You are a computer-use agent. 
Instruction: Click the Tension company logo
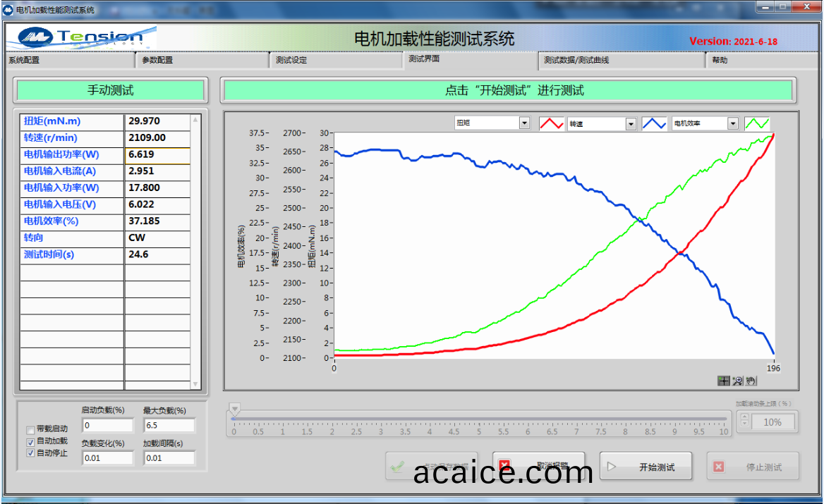(81, 37)
